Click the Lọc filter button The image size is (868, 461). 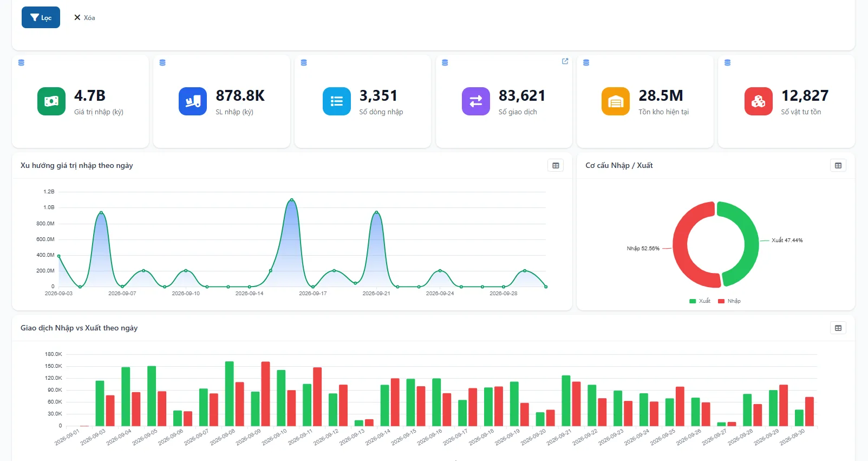pyautogui.click(x=41, y=17)
